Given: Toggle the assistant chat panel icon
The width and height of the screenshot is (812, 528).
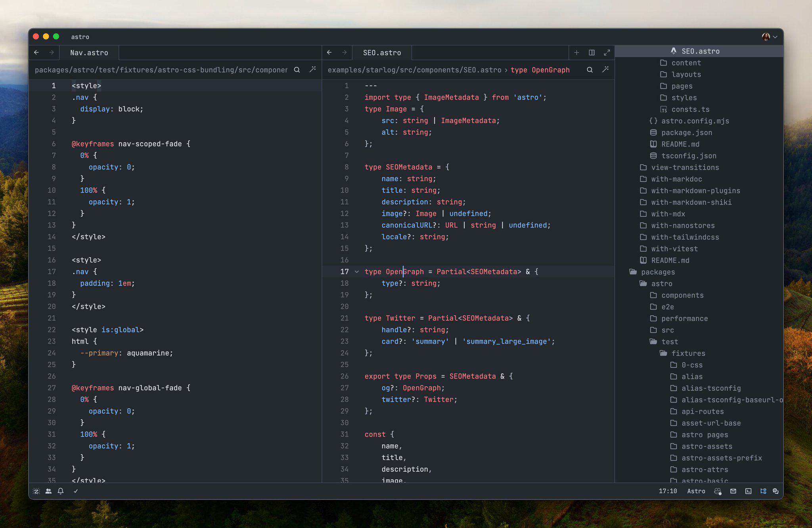Looking at the screenshot, I should point(776,491).
